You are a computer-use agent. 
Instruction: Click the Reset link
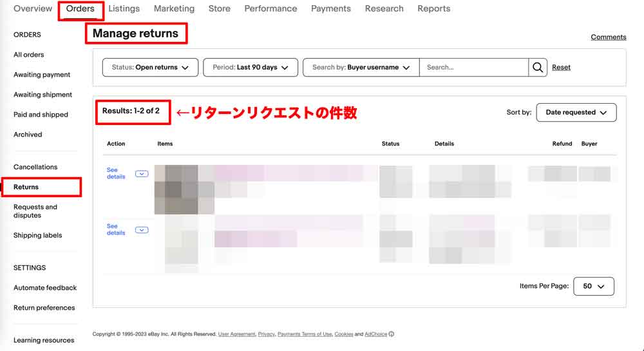coord(561,68)
